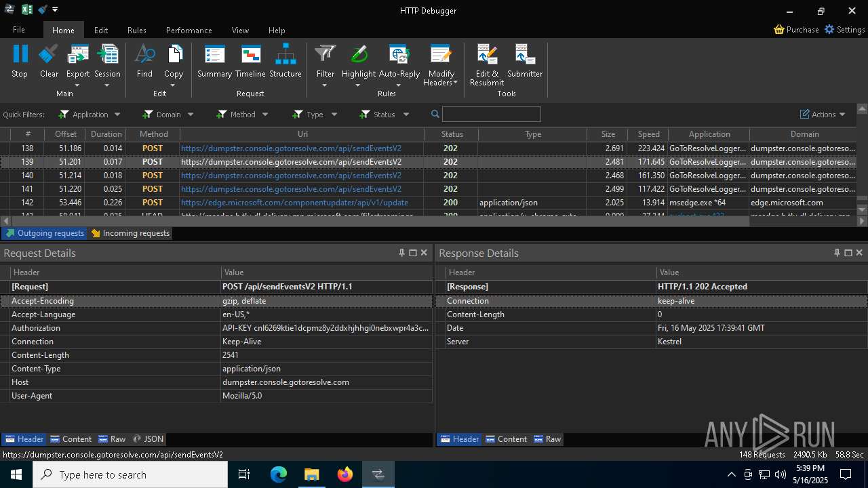Select request row 138
Screen dimensions: 868x488
[x=429, y=148]
